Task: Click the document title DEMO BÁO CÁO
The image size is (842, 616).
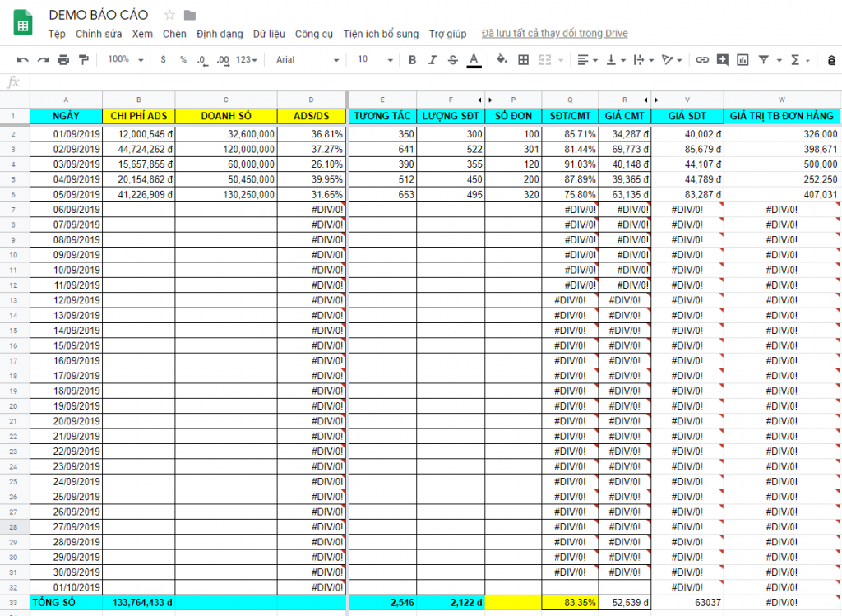Action: tap(99, 15)
